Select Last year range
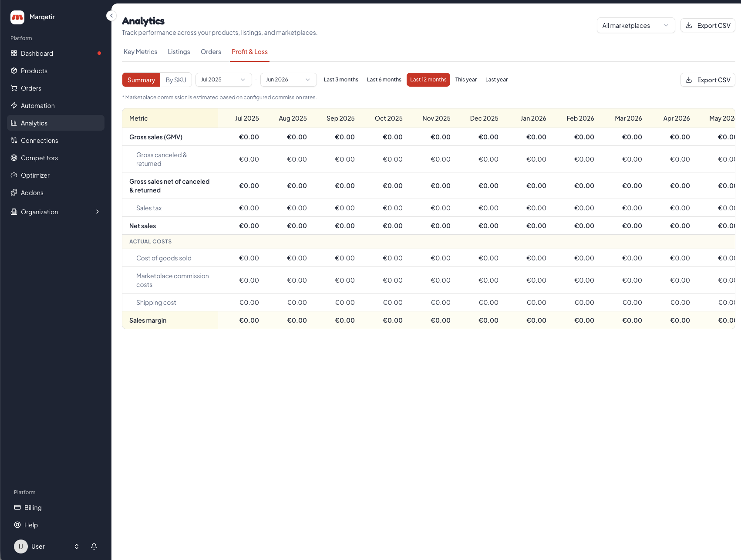This screenshot has height=560, width=741. (496, 80)
